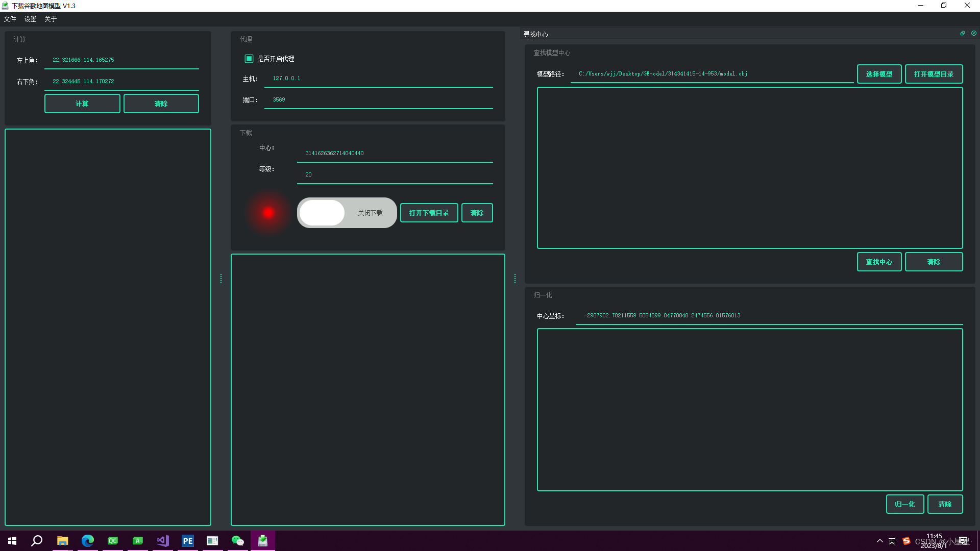Close the 寻找中心 dock panel
The width and height of the screenshot is (980, 551).
click(x=974, y=34)
